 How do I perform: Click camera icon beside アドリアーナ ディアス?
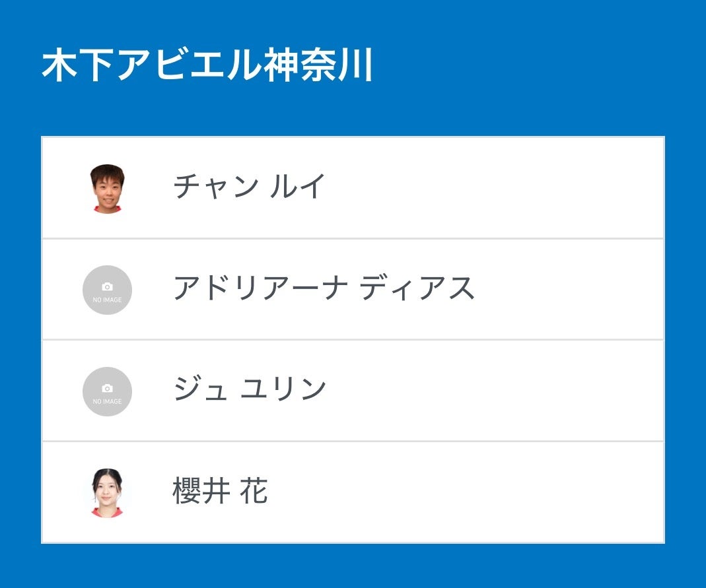[x=107, y=287]
